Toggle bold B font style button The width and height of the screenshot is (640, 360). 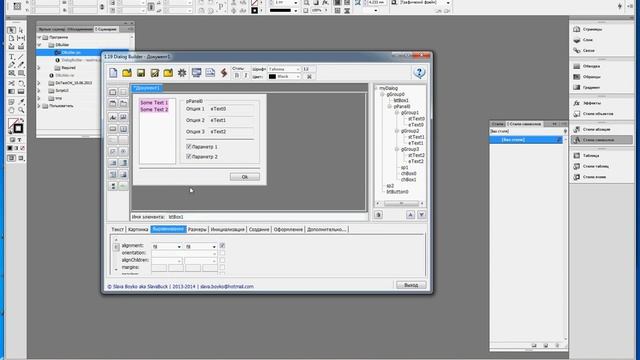237,76
